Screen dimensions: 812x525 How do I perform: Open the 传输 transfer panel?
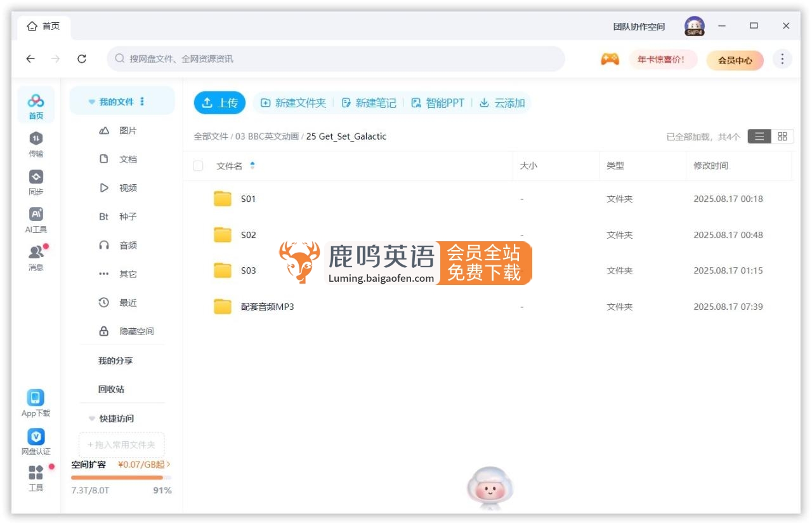(36, 145)
